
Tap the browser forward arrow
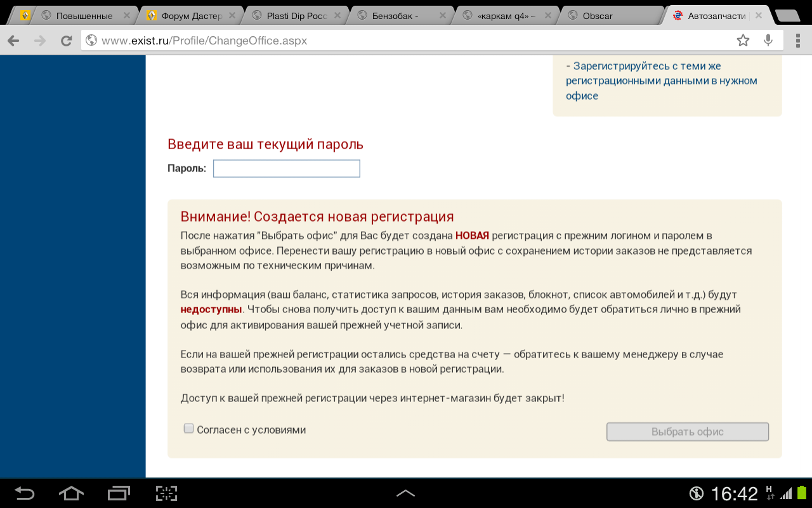[x=40, y=41]
